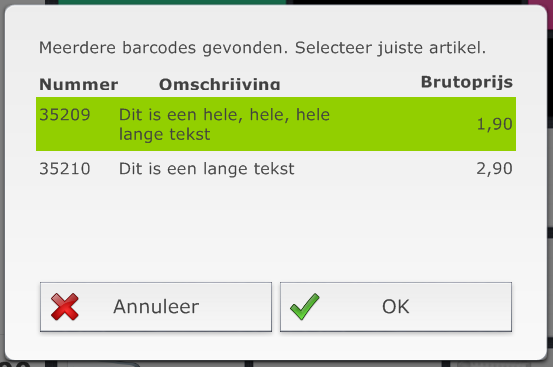Click article number 35209

[65, 115]
